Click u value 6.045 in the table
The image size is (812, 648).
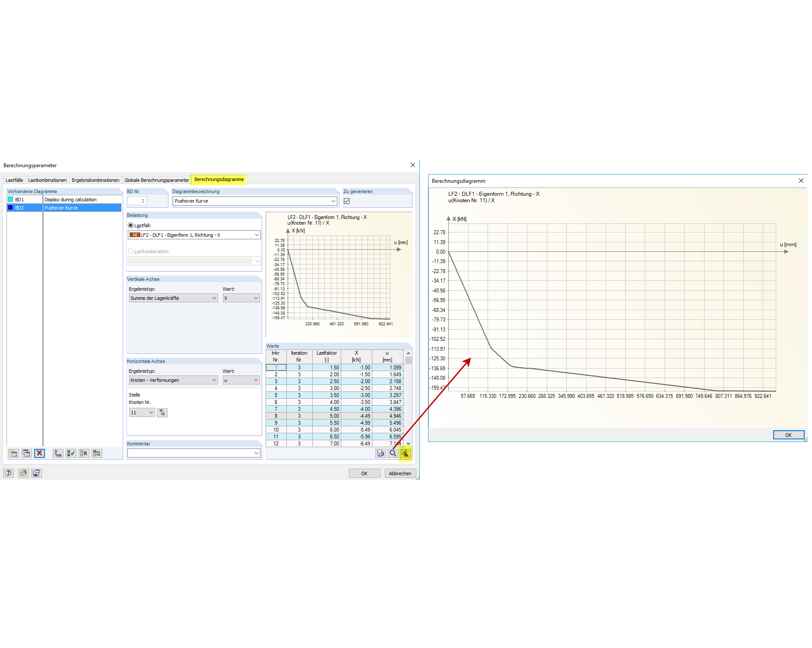point(387,430)
